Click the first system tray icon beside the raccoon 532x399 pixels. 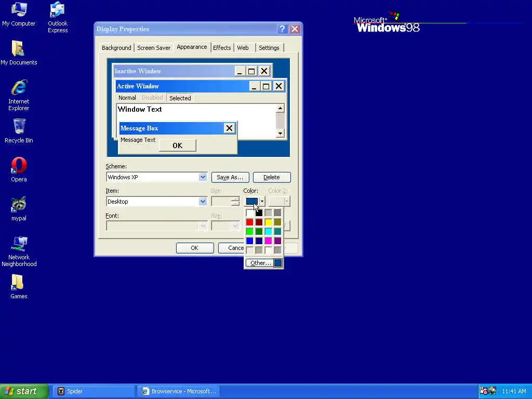484,391
